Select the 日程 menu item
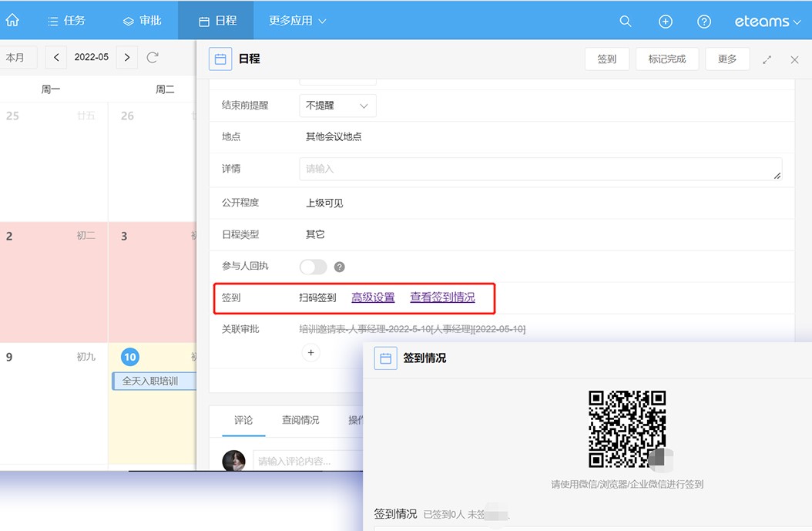The height and width of the screenshot is (531, 812). [217, 21]
